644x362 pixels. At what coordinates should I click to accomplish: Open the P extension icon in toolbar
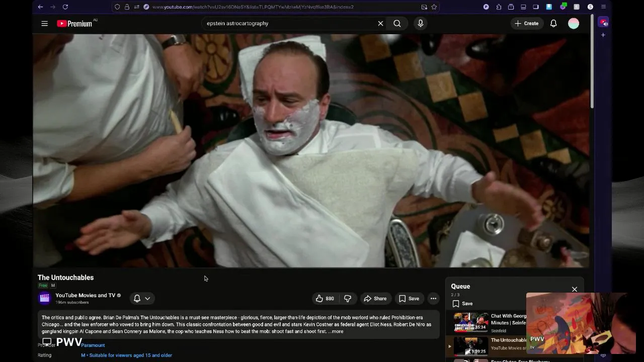[486, 7]
